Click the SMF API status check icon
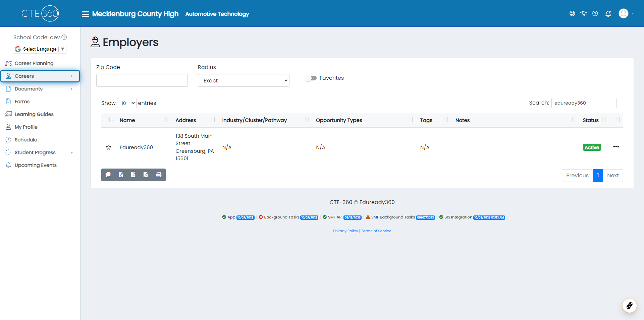The height and width of the screenshot is (320, 644). click(x=325, y=217)
